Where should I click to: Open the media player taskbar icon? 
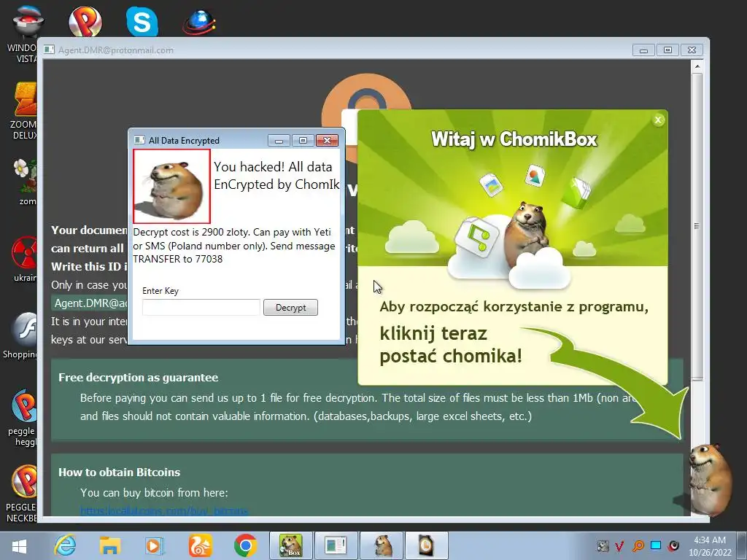click(x=154, y=545)
